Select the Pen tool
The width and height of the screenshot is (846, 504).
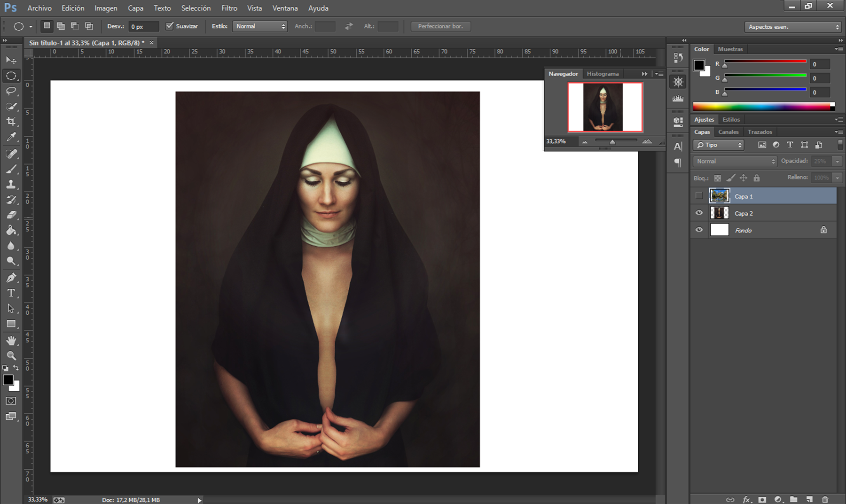click(11, 278)
